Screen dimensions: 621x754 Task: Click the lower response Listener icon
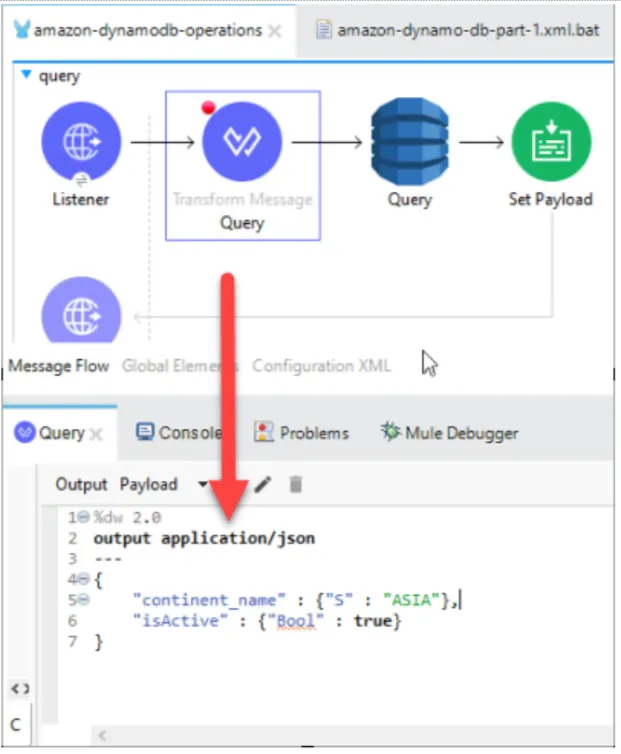81,310
